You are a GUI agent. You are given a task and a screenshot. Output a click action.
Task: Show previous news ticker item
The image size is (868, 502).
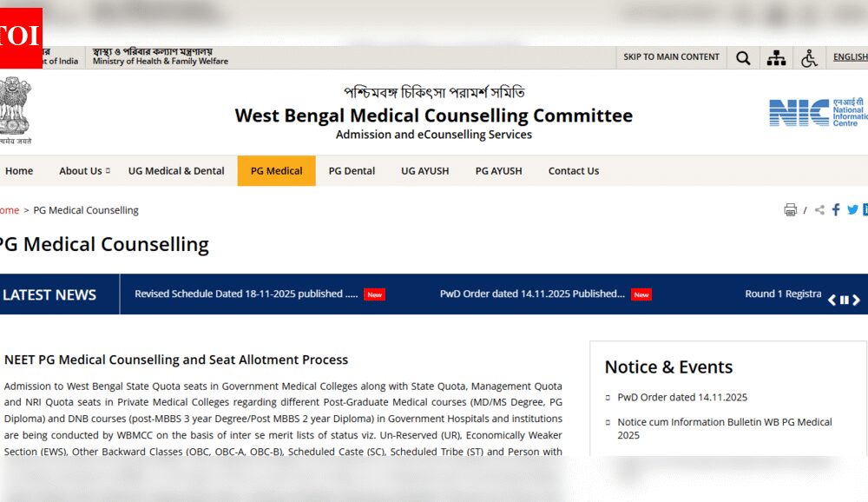832,301
